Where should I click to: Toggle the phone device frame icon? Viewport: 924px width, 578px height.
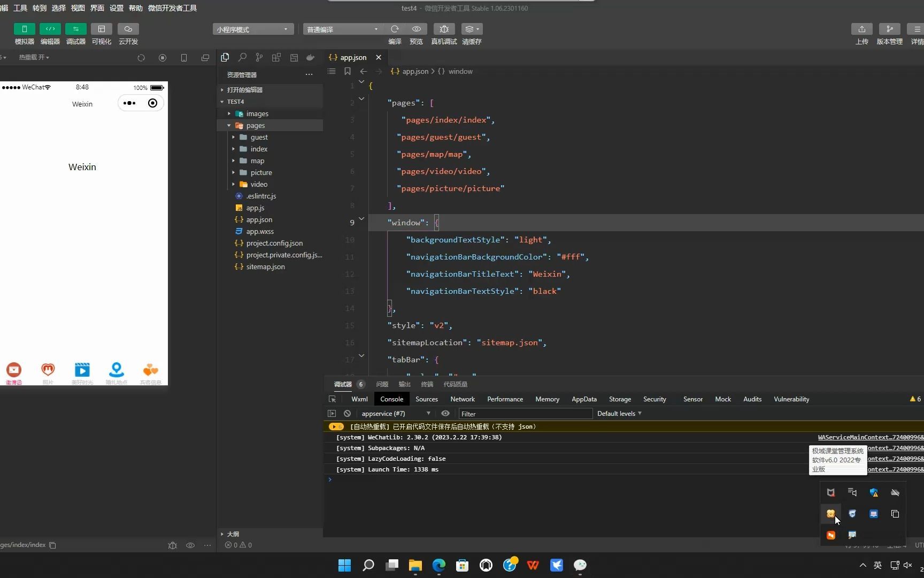pos(184,58)
